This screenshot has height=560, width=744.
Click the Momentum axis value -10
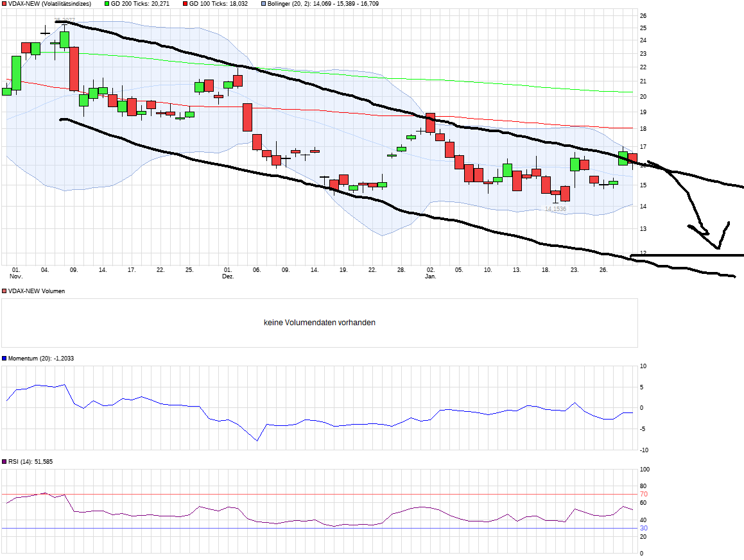point(645,450)
